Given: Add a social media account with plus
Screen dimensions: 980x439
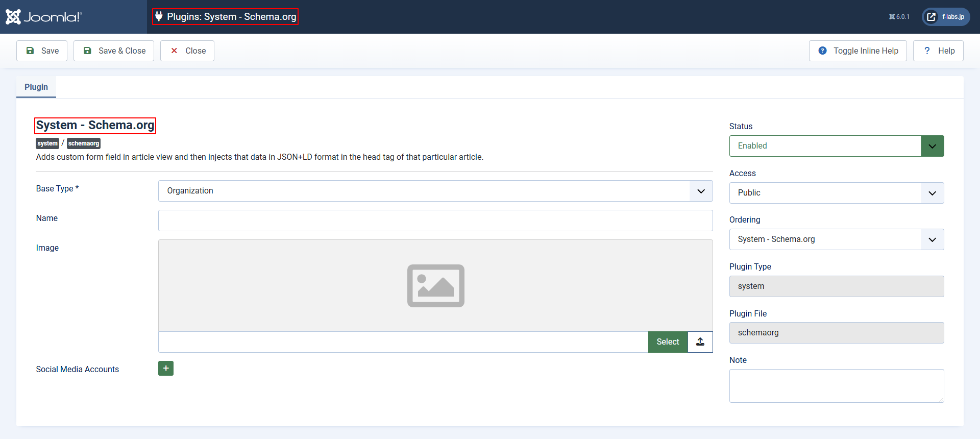Looking at the screenshot, I should pos(166,368).
